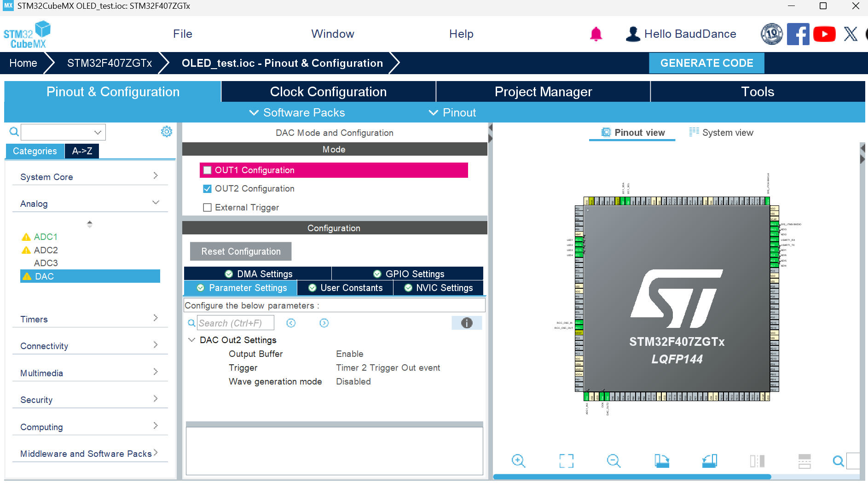Select ADC3 in the Analog list

pyautogui.click(x=46, y=263)
